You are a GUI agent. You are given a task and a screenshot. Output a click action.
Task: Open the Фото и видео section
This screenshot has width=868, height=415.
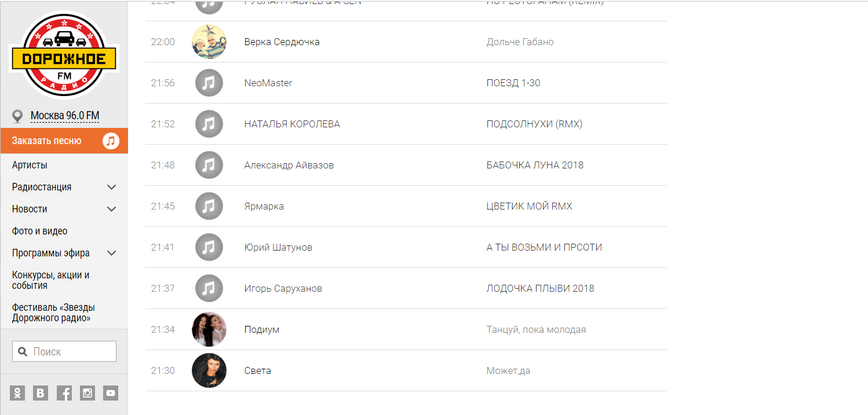[39, 231]
